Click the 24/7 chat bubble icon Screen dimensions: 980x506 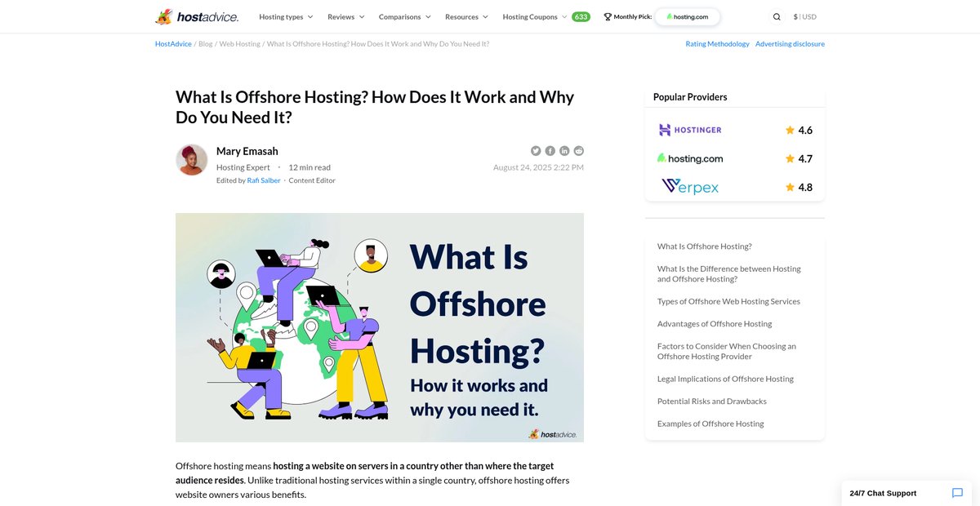click(x=957, y=493)
